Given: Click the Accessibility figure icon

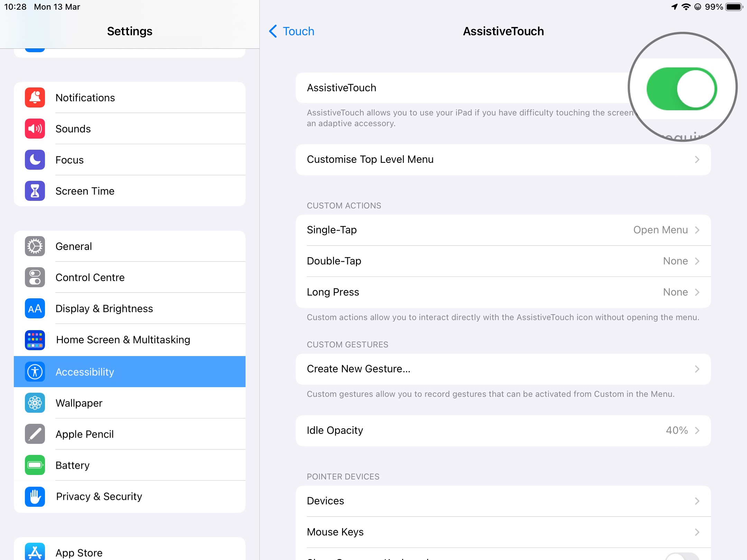Looking at the screenshot, I should click(35, 372).
